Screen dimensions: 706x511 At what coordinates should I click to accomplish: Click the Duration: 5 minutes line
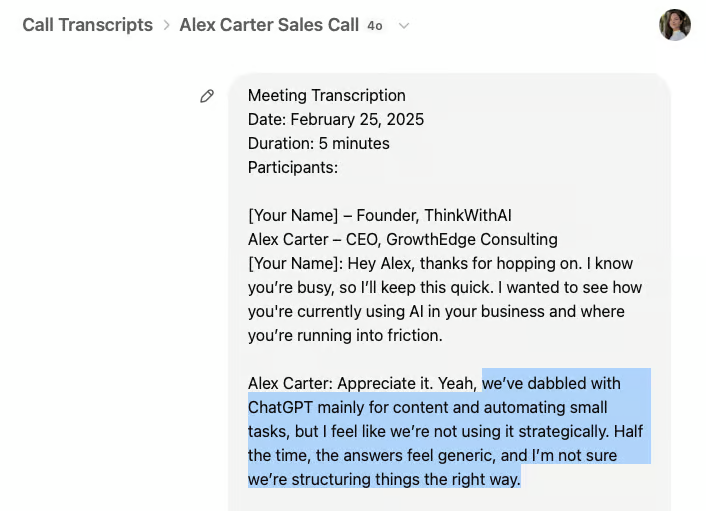coord(319,143)
